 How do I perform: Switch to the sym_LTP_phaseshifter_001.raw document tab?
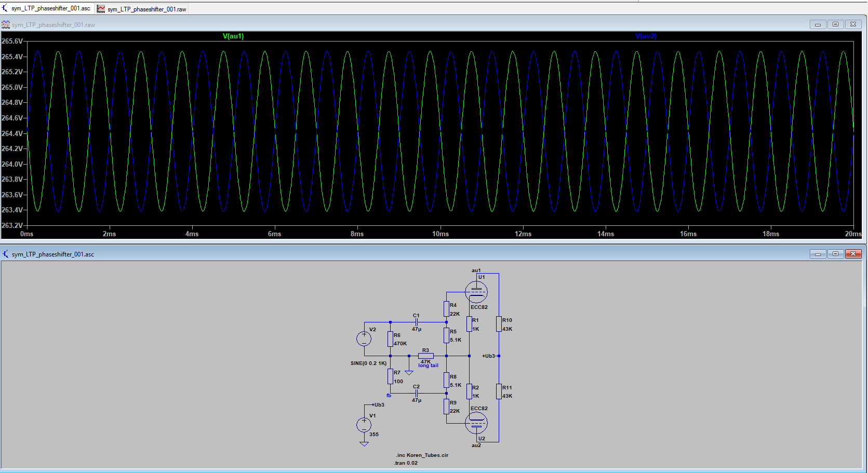click(x=142, y=9)
